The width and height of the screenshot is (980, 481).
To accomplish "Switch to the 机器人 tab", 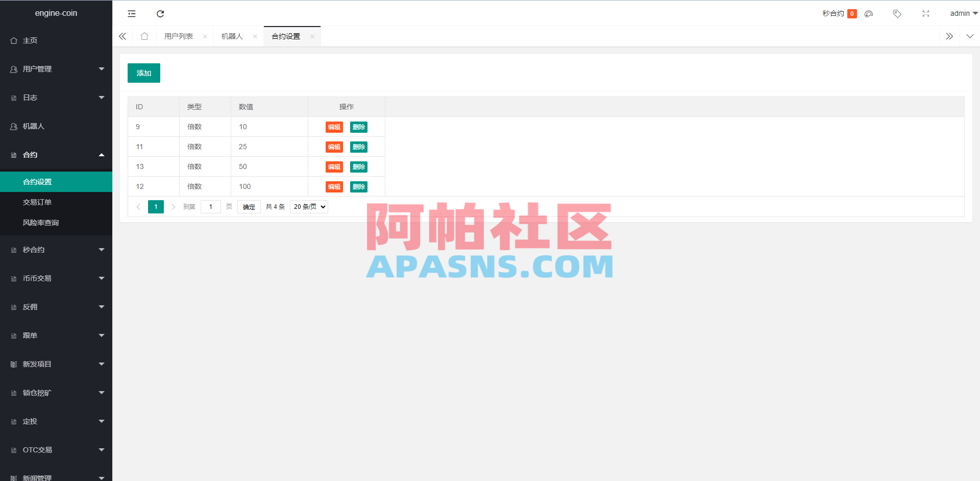I will (231, 36).
